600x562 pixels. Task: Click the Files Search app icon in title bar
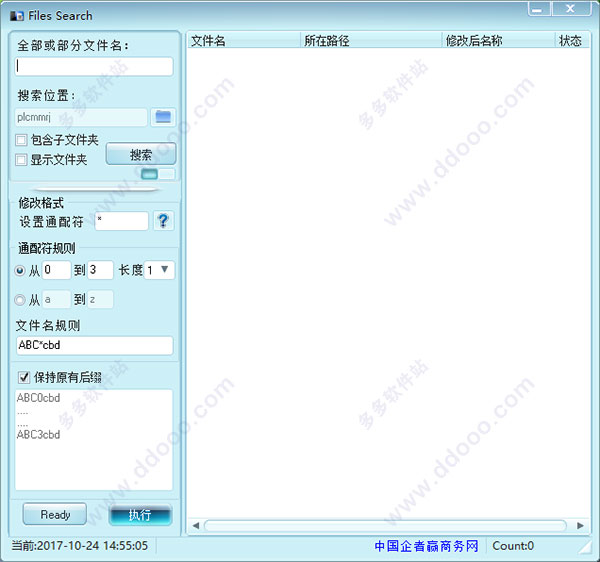click(x=17, y=16)
